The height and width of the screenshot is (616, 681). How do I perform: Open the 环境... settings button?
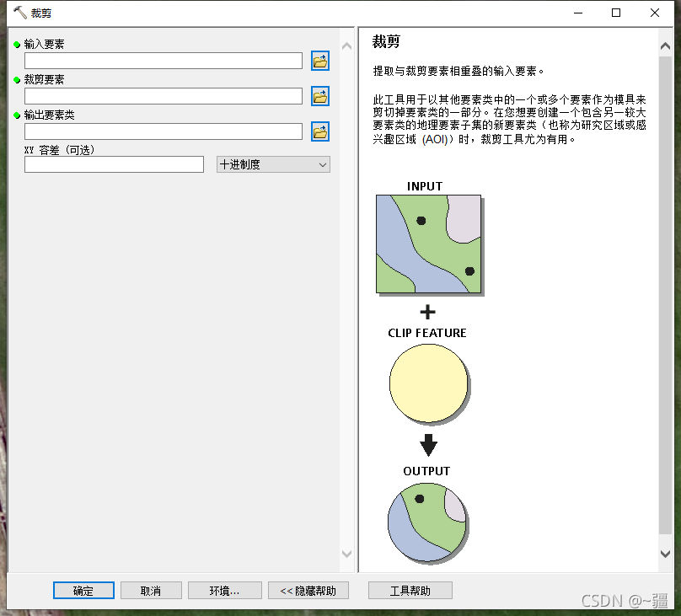pos(224,591)
